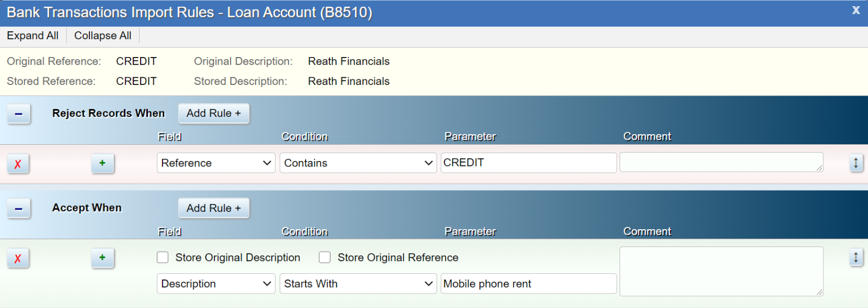
Task: Click Collapse All in the toolbar
Action: coord(103,36)
